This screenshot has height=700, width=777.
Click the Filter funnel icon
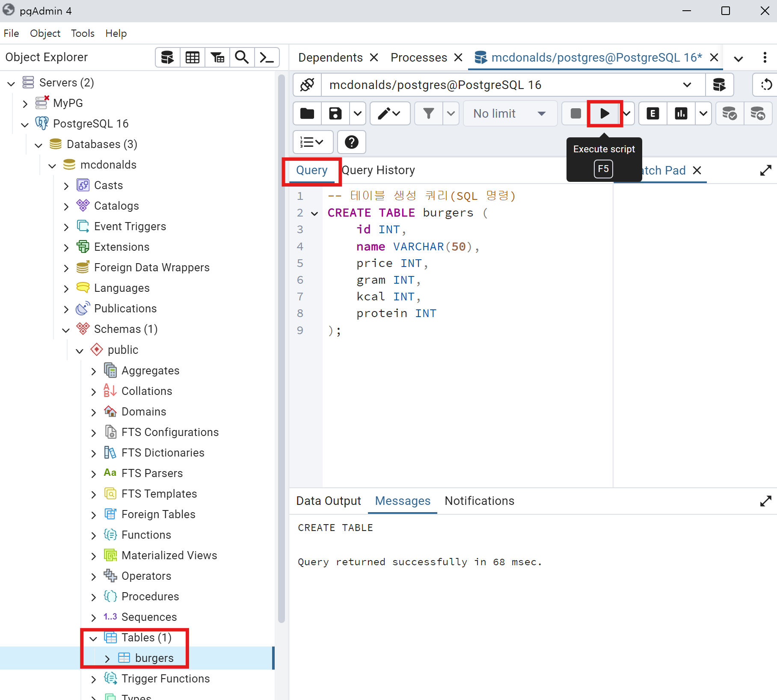click(x=429, y=113)
